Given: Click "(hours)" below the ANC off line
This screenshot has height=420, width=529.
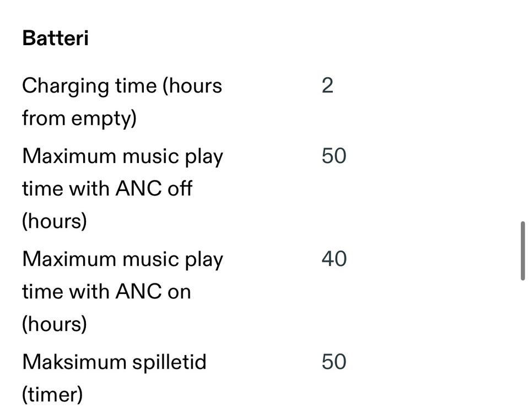Looking at the screenshot, I should (55, 221).
